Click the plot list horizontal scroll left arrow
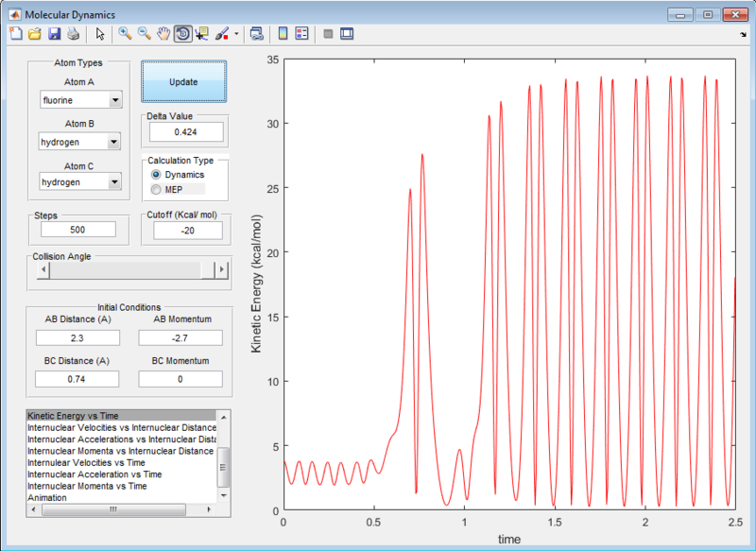The width and height of the screenshot is (756, 551). coord(33,509)
